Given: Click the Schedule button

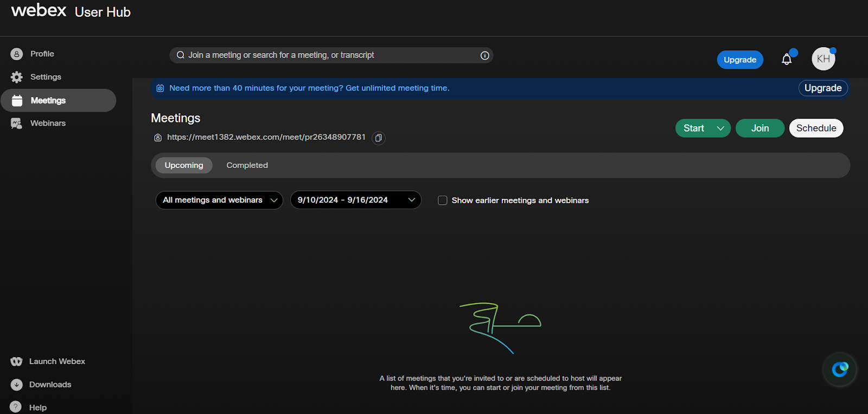Looking at the screenshot, I should point(816,128).
